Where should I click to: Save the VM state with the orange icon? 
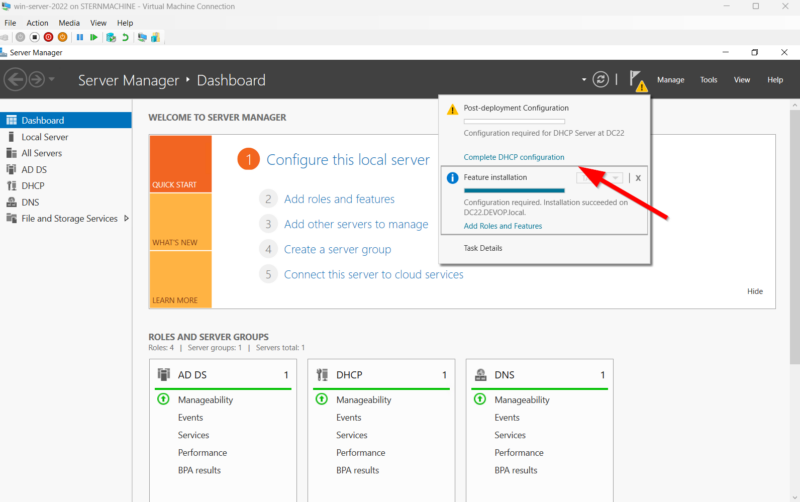click(x=62, y=37)
